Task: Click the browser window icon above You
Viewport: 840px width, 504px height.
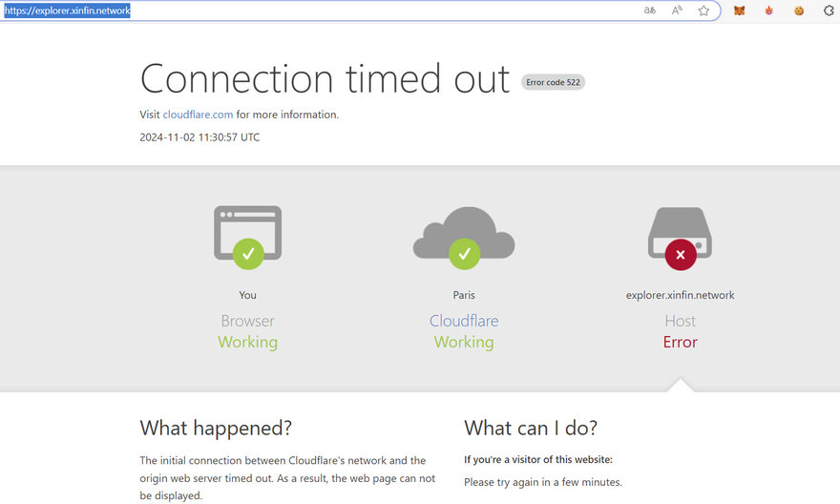Action: (248, 235)
